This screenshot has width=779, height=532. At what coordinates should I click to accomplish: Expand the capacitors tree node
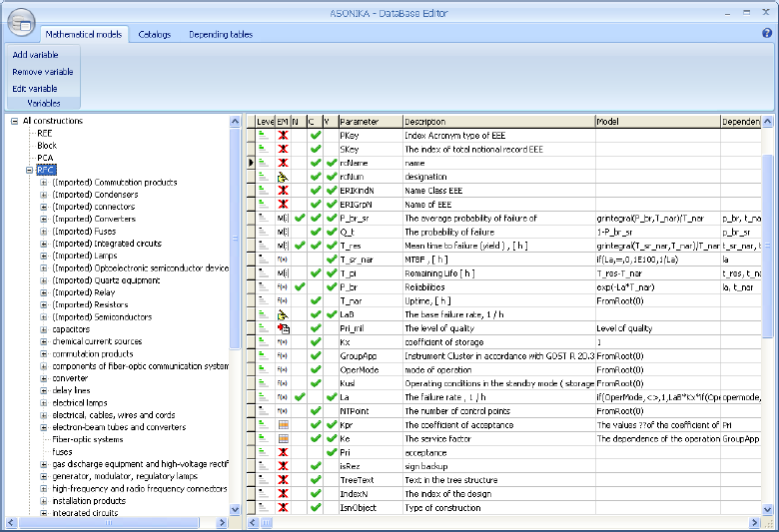click(x=44, y=329)
